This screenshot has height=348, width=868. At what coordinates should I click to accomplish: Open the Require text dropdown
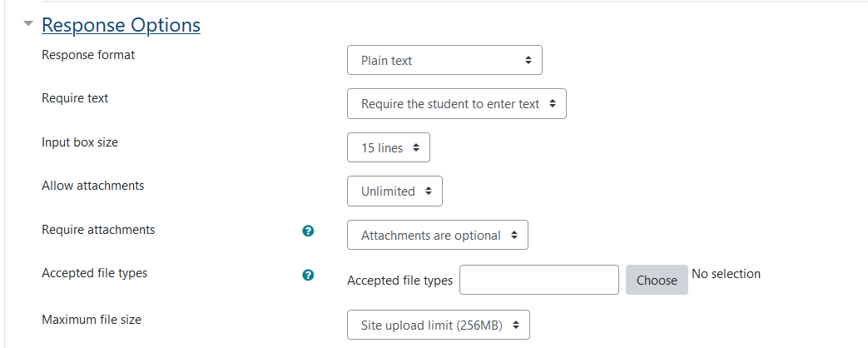(457, 103)
